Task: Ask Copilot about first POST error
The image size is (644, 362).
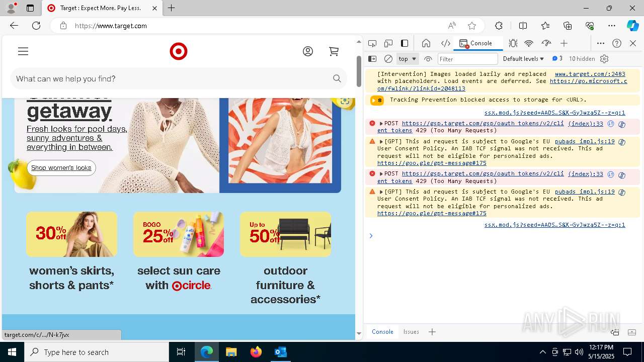Action: (x=622, y=124)
